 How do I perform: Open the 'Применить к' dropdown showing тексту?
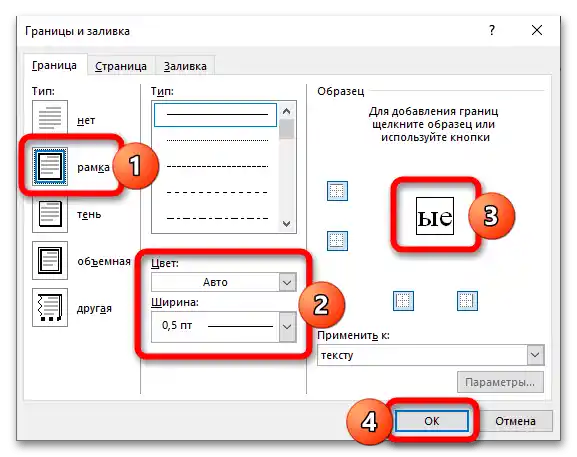[431, 355]
